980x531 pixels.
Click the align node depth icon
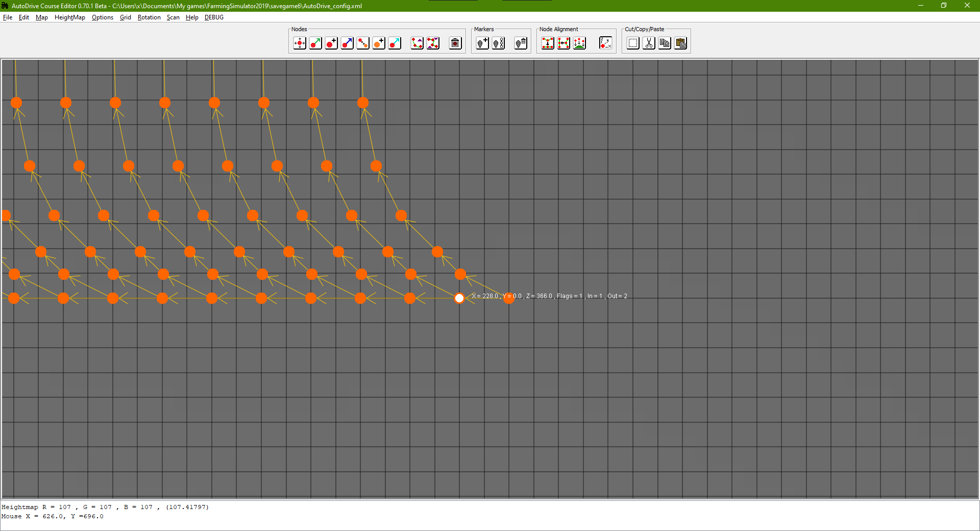coord(579,43)
